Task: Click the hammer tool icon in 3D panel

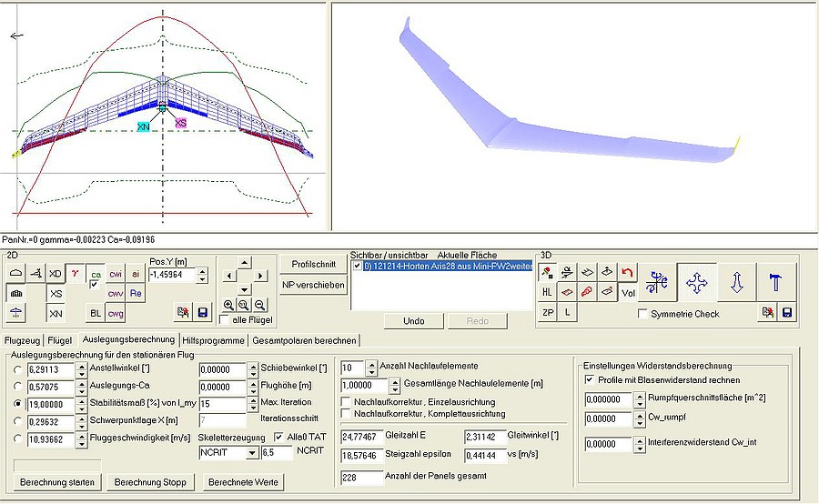Action: pos(776,283)
